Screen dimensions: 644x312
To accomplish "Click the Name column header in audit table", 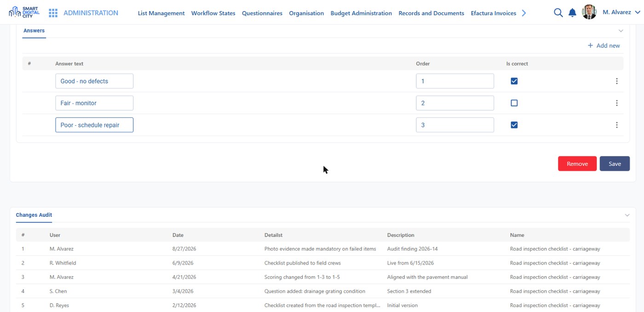I will click(x=517, y=235).
